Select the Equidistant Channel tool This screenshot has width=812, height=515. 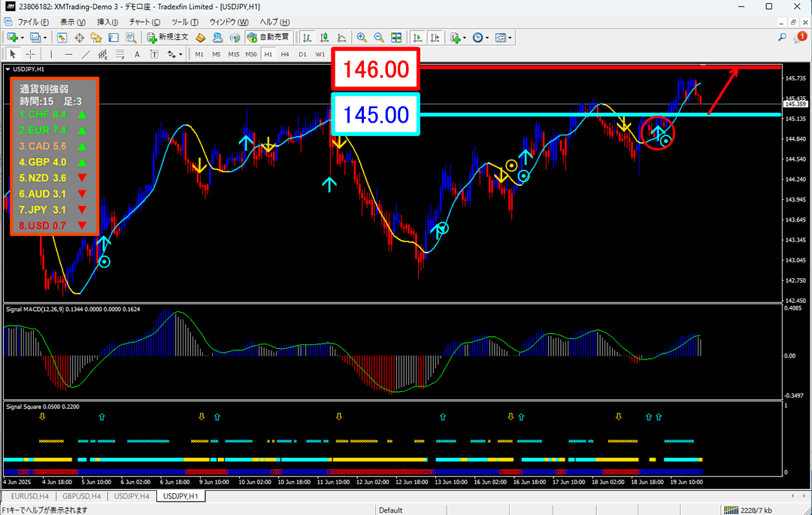point(102,54)
